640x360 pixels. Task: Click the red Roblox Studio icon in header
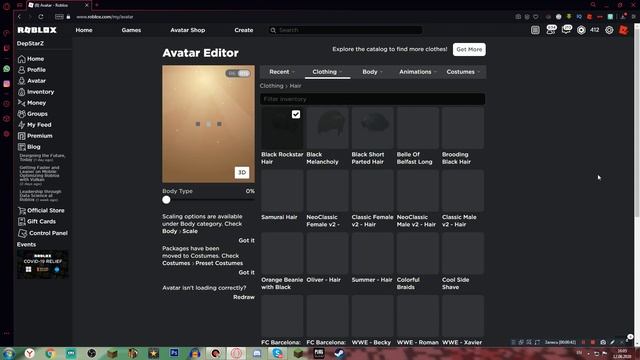point(624,30)
